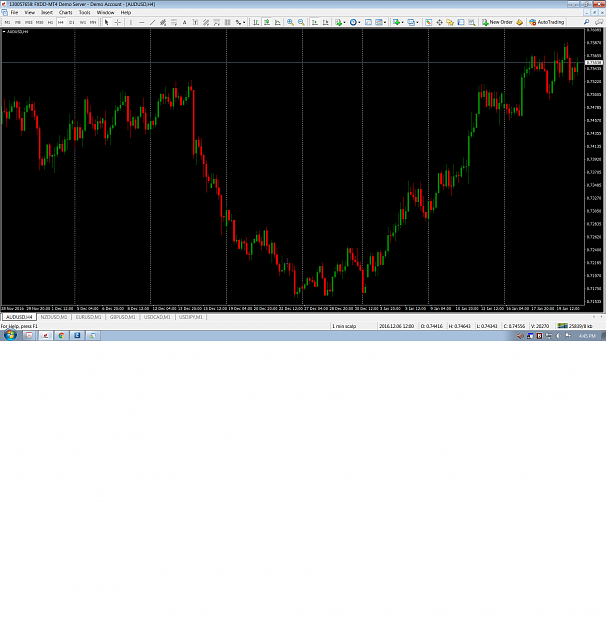Open the View menu
606x625 pixels.
(30, 12)
